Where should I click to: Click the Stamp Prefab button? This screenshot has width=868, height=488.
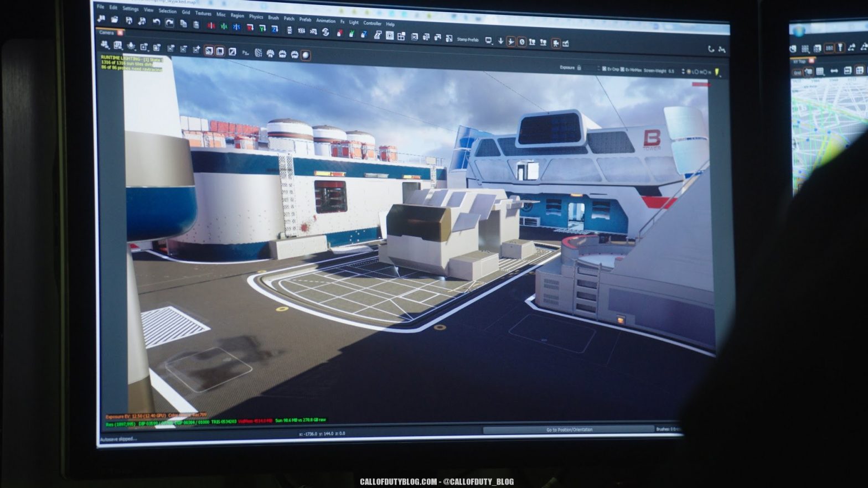468,40
